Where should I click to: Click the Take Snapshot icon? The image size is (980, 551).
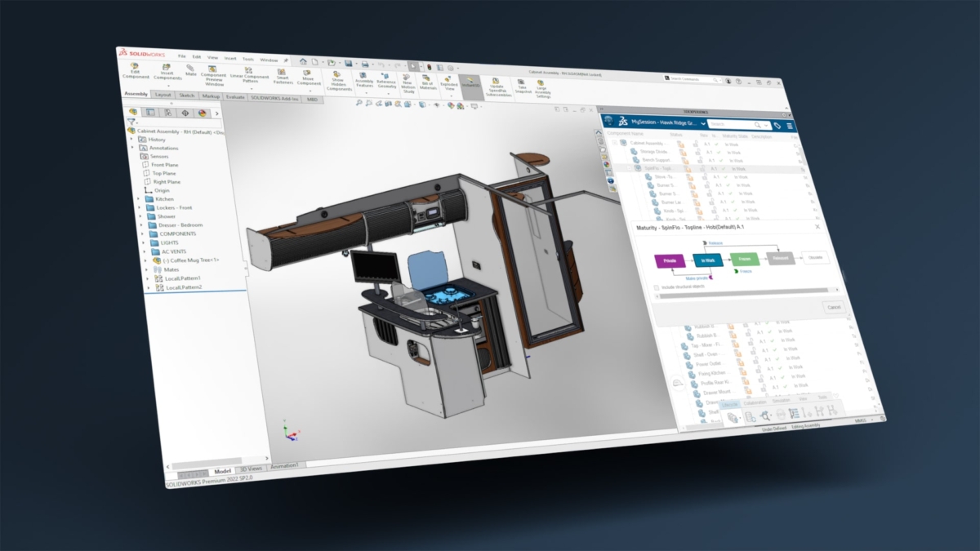click(521, 82)
